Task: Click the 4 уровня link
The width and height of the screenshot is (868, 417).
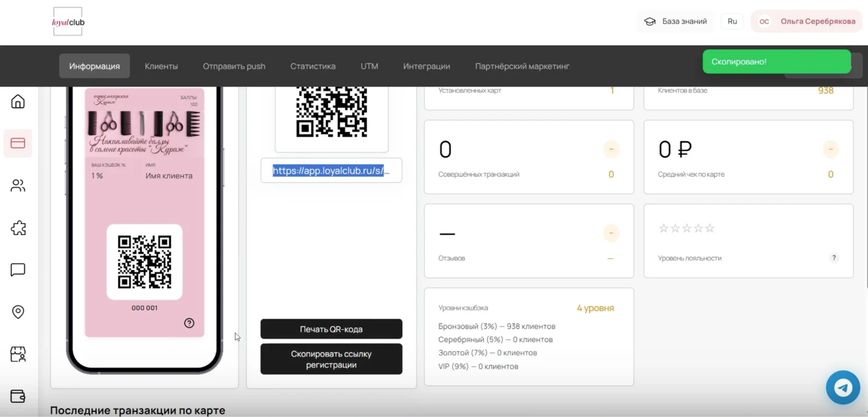Action: click(x=595, y=308)
